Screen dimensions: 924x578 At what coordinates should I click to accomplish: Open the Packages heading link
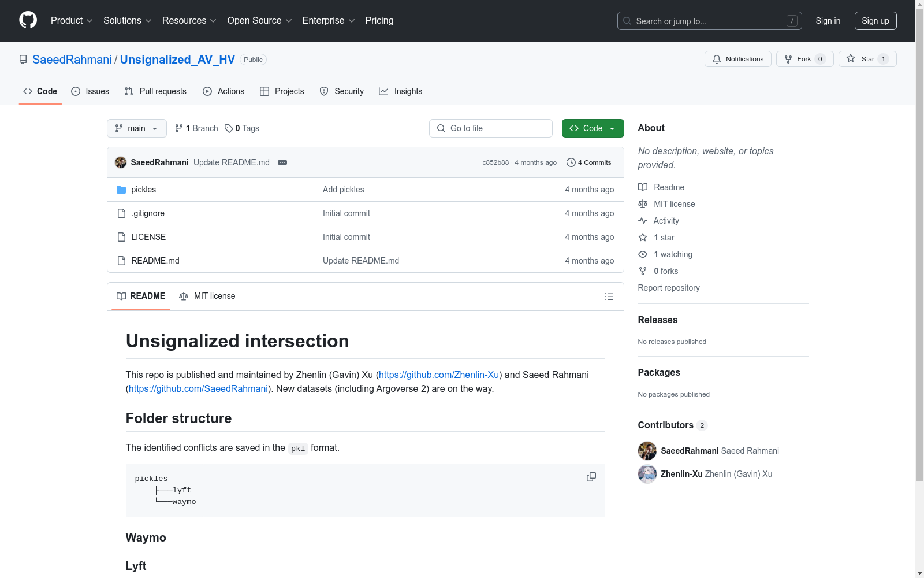(659, 372)
